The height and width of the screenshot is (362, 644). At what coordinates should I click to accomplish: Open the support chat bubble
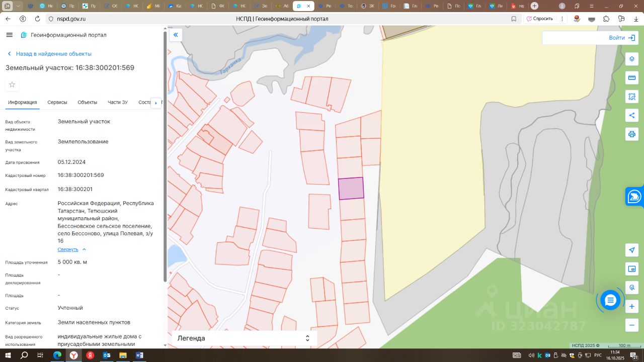(610, 300)
